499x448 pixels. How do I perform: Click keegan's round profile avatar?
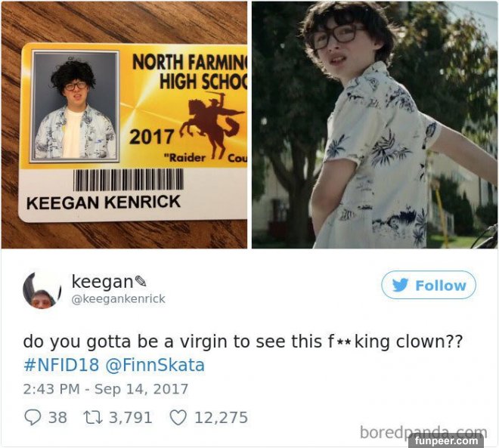click(x=42, y=290)
